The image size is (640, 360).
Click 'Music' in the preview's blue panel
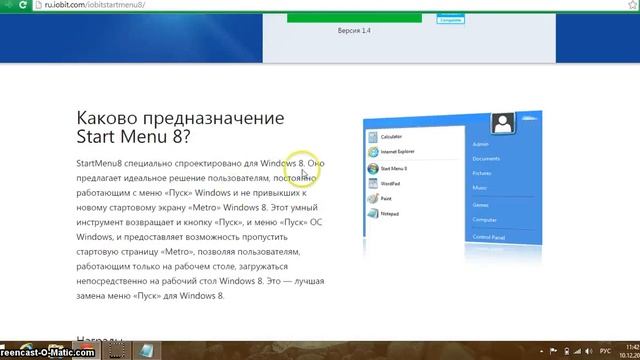[x=480, y=188]
